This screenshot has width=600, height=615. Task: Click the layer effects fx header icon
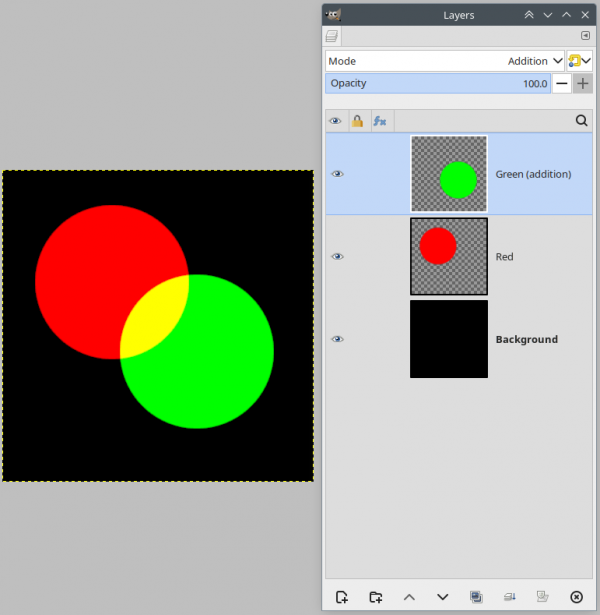(380, 121)
